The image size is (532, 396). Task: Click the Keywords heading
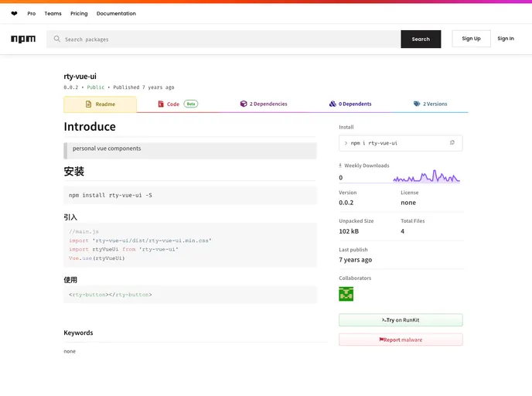tap(78, 333)
